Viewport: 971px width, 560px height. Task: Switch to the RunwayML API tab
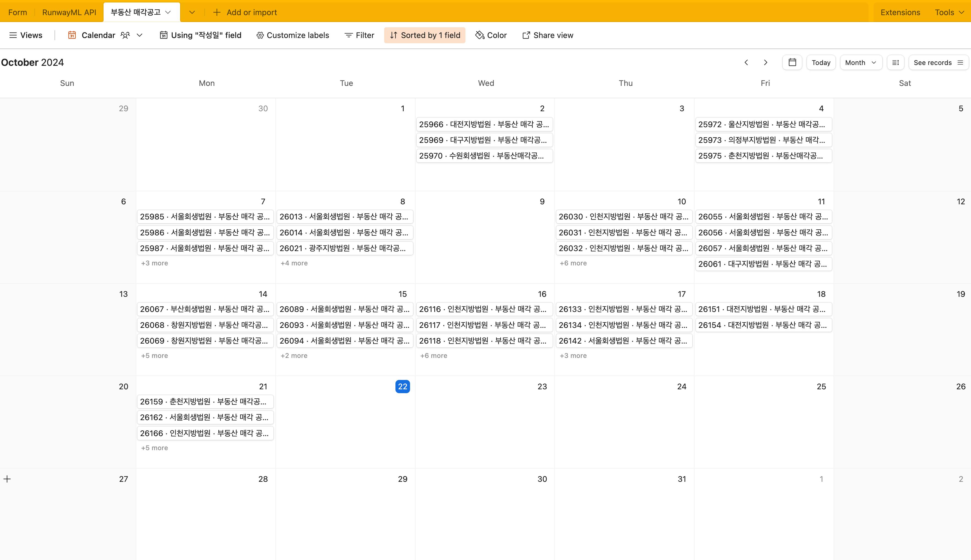[69, 12]
